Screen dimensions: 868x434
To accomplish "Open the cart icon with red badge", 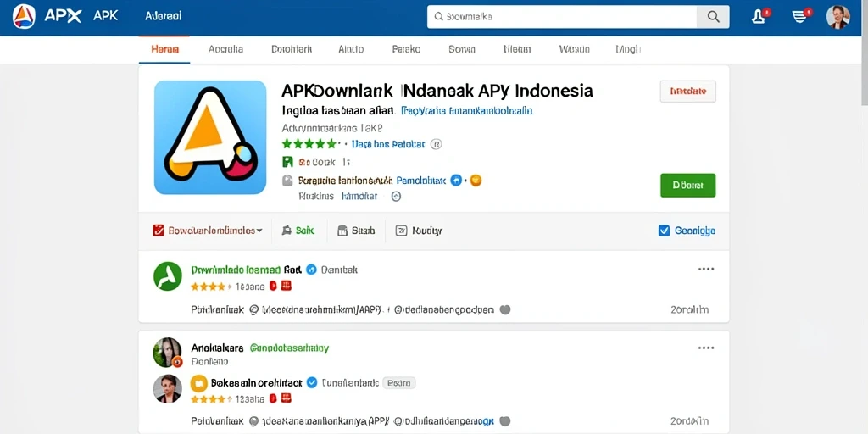I will pyautogui.click(x=799, y=17).
